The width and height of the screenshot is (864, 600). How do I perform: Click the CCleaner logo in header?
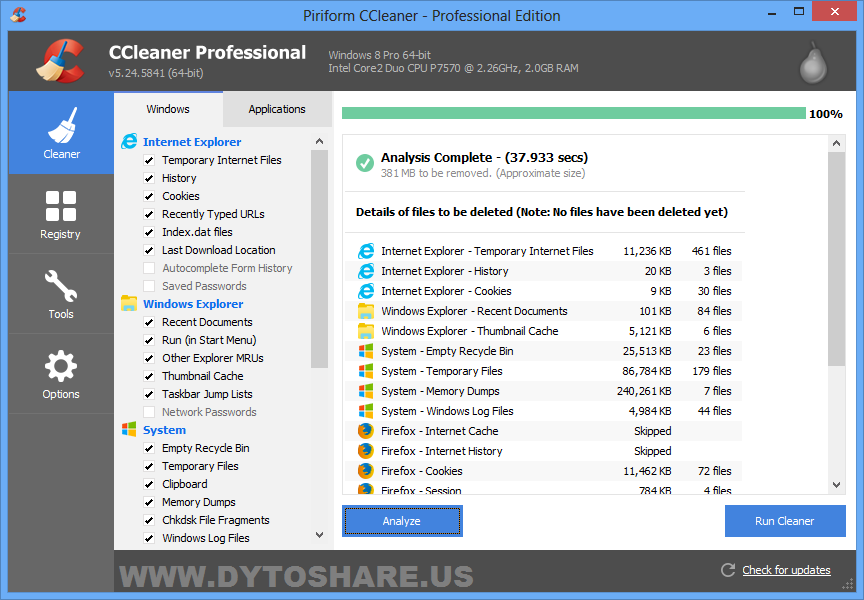tap(61, 61)
